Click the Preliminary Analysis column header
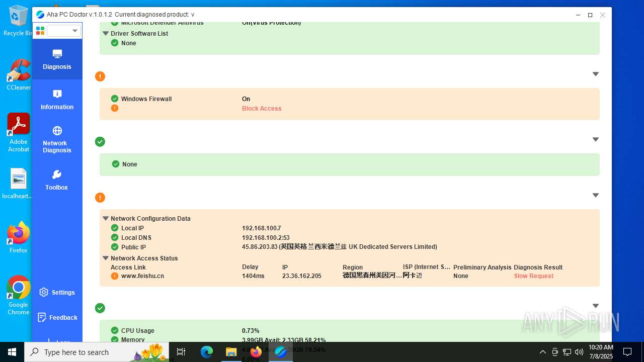The height and width of the screenshot is (362, 644). [x=482, y=267]
